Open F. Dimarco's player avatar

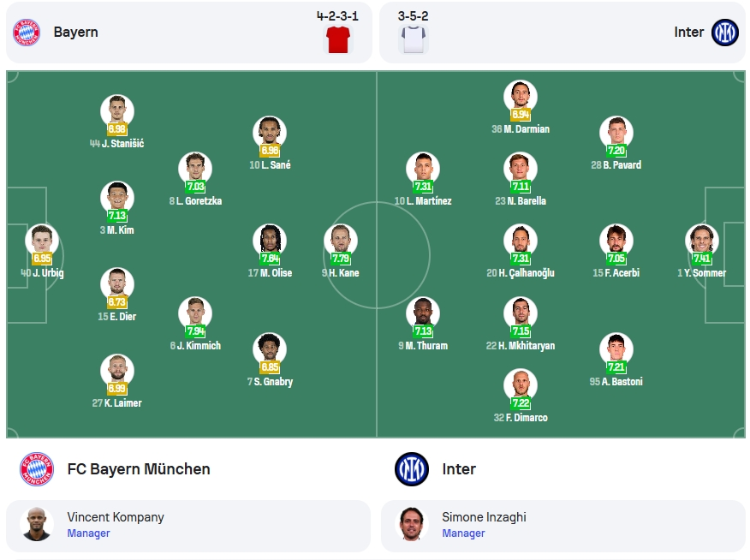[x=521, y=385]
